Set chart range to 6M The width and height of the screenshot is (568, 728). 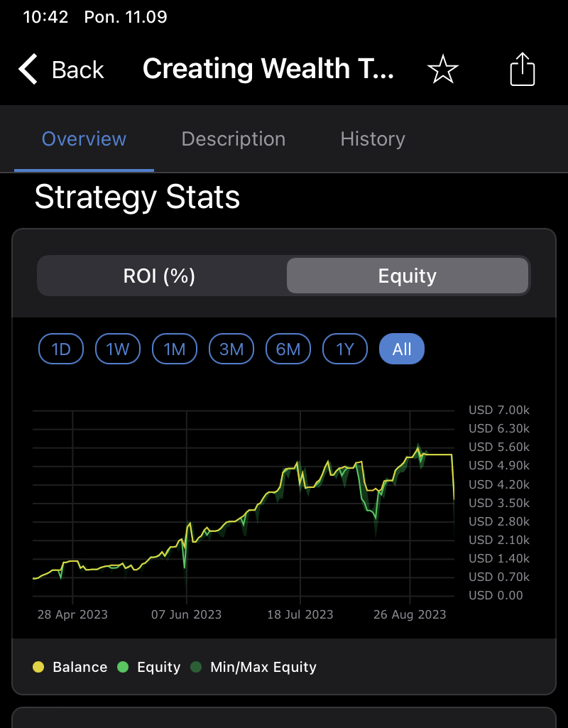[x=288, y=349]
